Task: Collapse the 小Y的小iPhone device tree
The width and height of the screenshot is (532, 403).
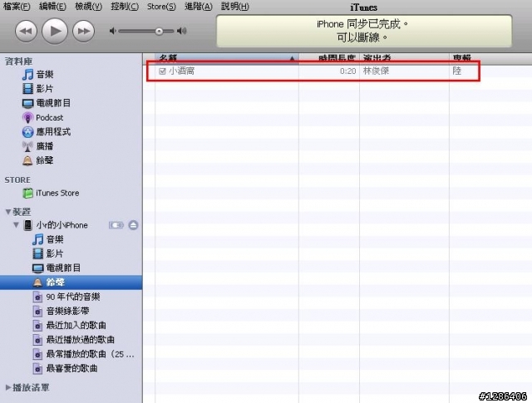Action: (x=16, y=224)
